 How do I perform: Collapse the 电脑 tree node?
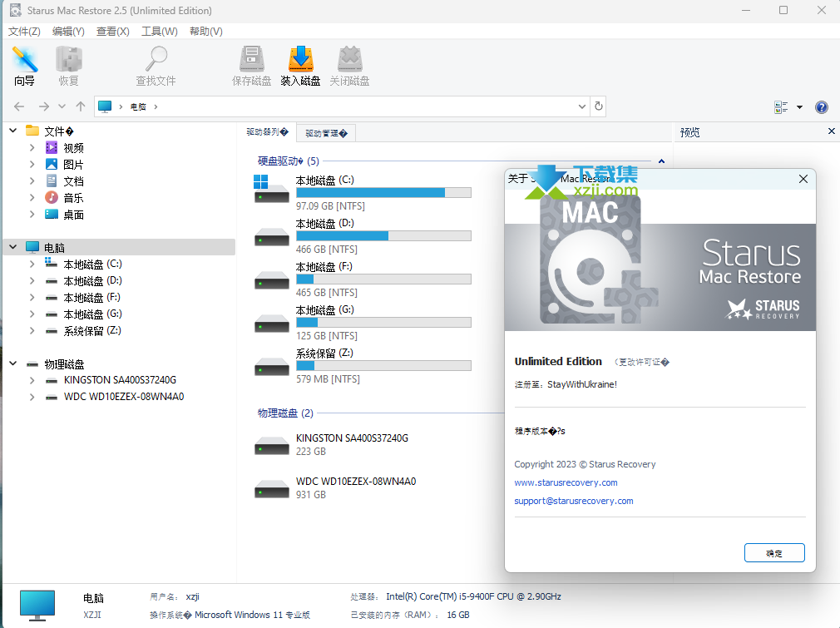click(x=14, y=247)
